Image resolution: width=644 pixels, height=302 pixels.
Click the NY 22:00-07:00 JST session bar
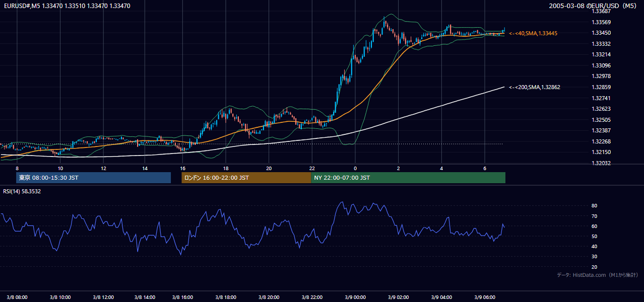pyautogui.click(x=408, y=178)
